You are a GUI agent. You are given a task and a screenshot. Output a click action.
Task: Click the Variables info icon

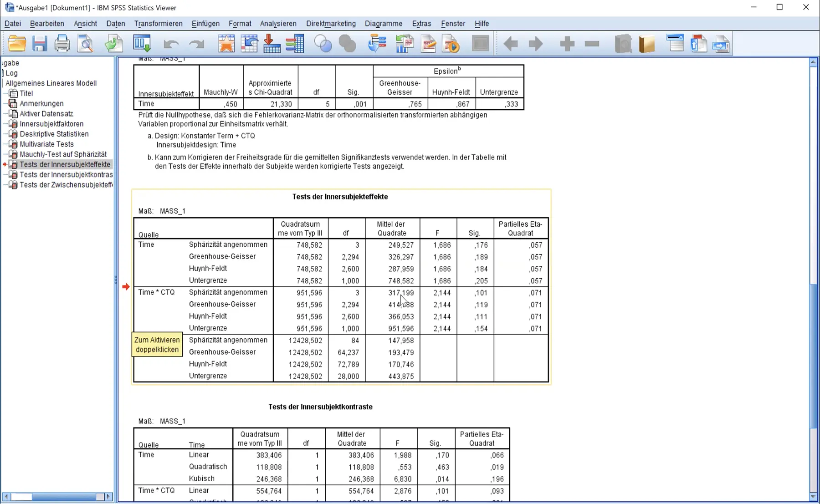pyautogui.click(x=295, y=44)
